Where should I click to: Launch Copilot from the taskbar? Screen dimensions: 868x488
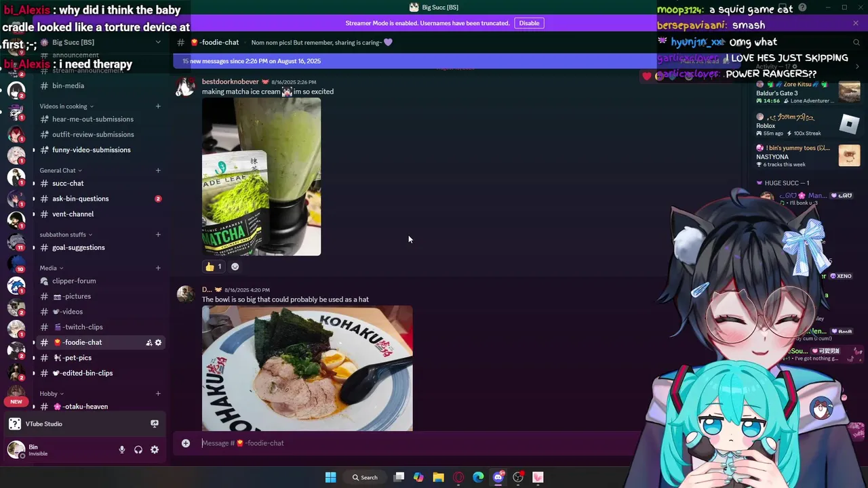tap(418, 477)
